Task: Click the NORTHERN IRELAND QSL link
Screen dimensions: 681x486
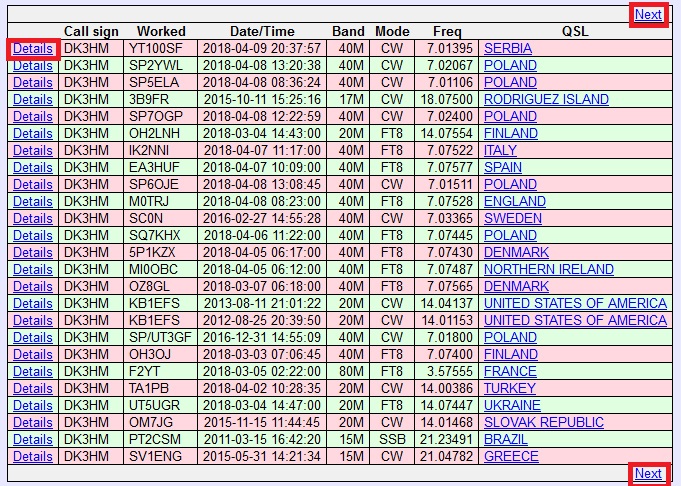Action: coord(549,269)
